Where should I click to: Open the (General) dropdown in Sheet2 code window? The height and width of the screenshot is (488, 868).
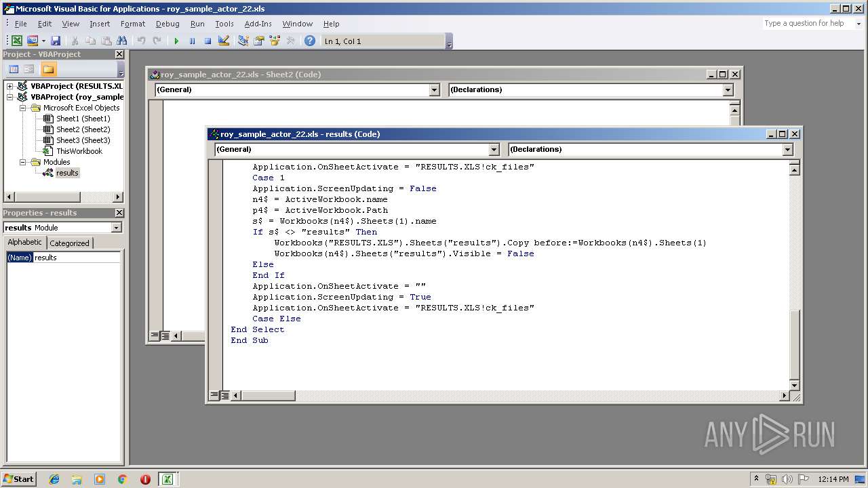(x=434, y=89)
